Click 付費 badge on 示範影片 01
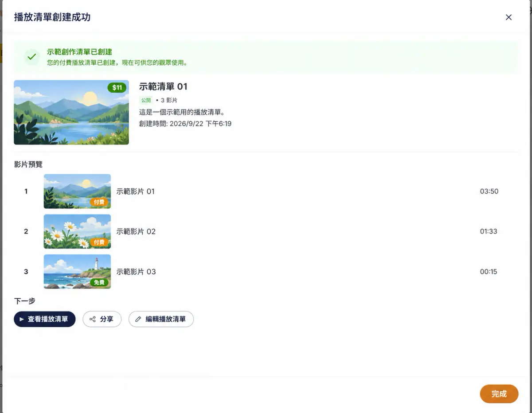The width and height of the screenshot is (532, 413). 99,202
